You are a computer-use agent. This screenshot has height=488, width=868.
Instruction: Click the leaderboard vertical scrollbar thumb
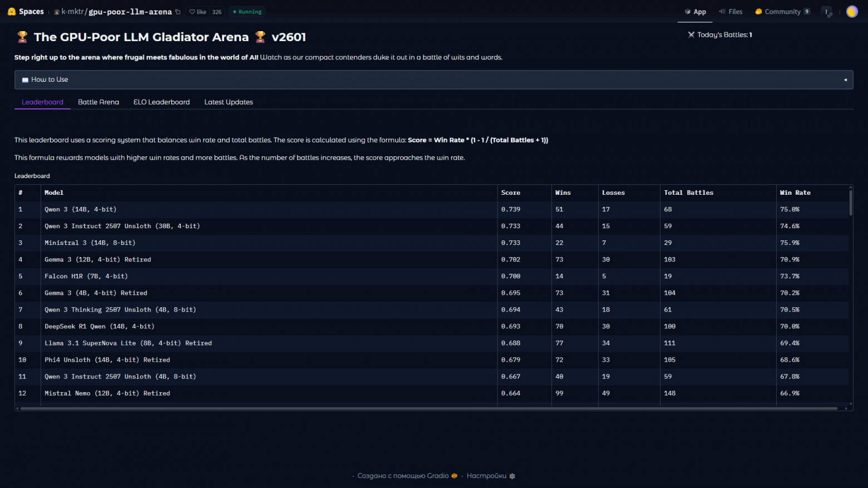[x=850, y=203]
